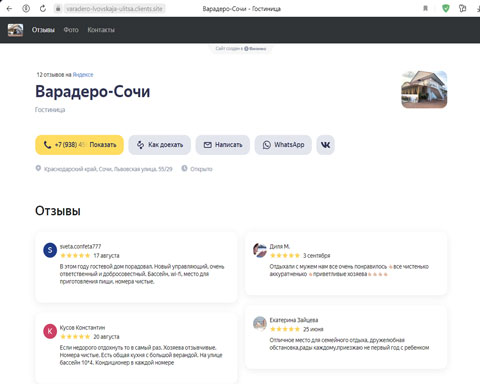Click the 'Сайт создан' Yandex Business badge
This screenshot has height=384, width=480.
point(241,49)
